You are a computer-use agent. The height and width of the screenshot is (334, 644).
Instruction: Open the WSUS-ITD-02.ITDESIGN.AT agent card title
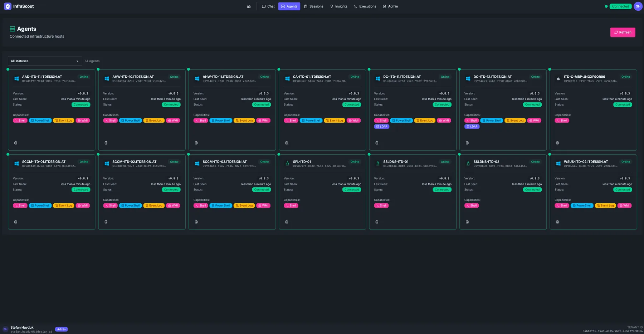586,162
